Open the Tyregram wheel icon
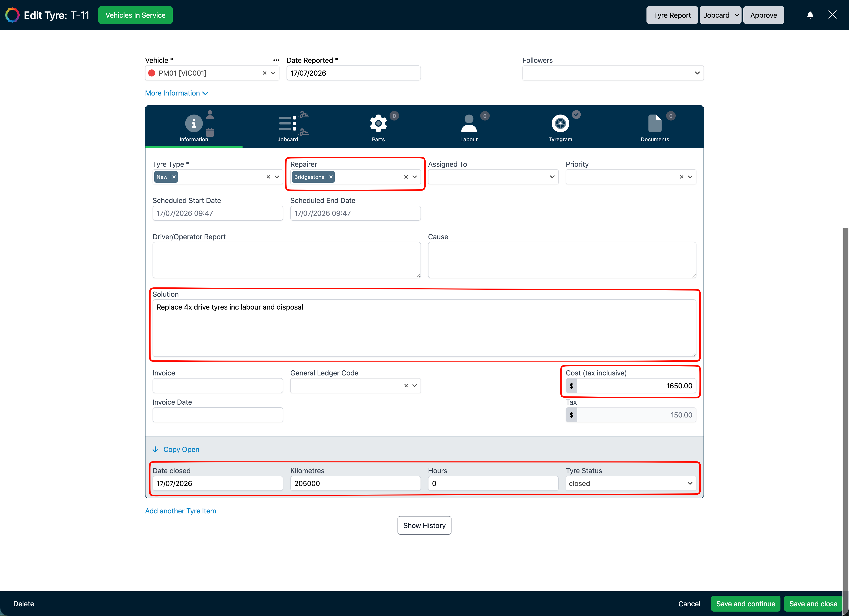The height and width of the screenshot is (616, 849). (x=560, y=124)
